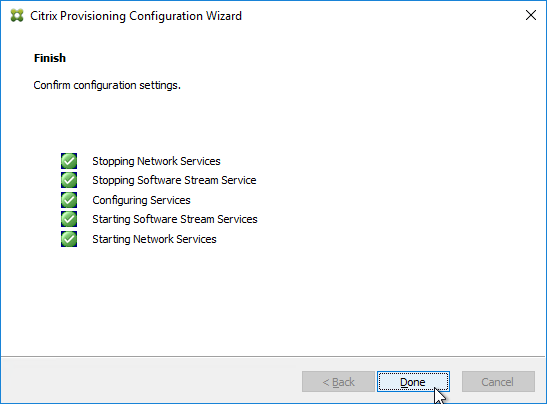Click the Citrix Provisioning Configuration Wizard title text

click(136, 16)
